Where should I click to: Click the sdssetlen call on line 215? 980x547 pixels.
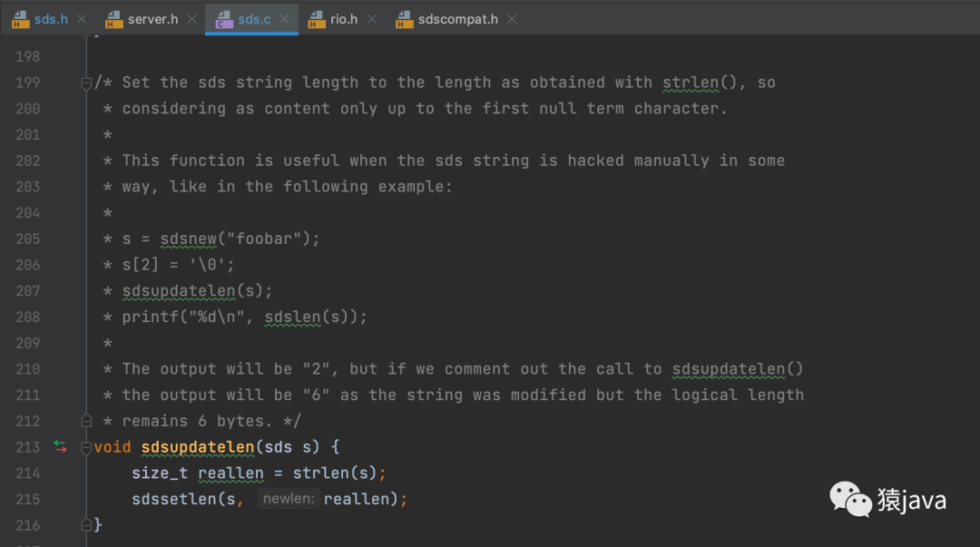pos(173,499)
